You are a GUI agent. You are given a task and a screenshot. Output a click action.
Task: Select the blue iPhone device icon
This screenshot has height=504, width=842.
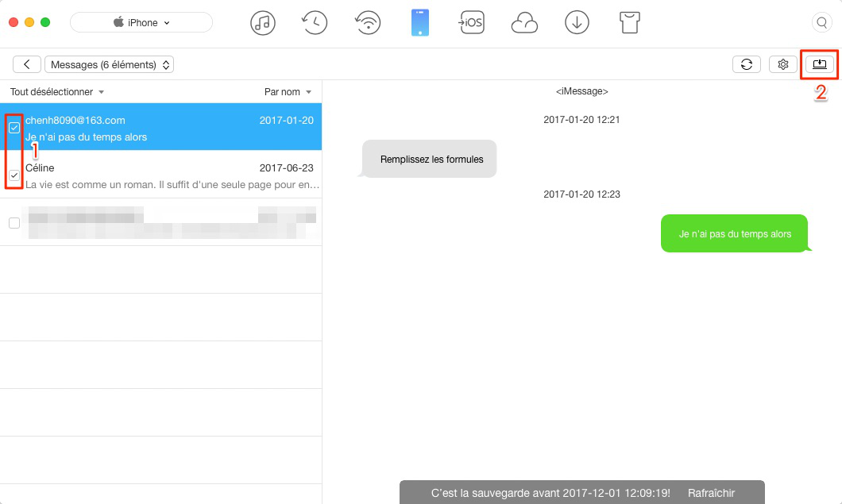(x=420, y=22)
